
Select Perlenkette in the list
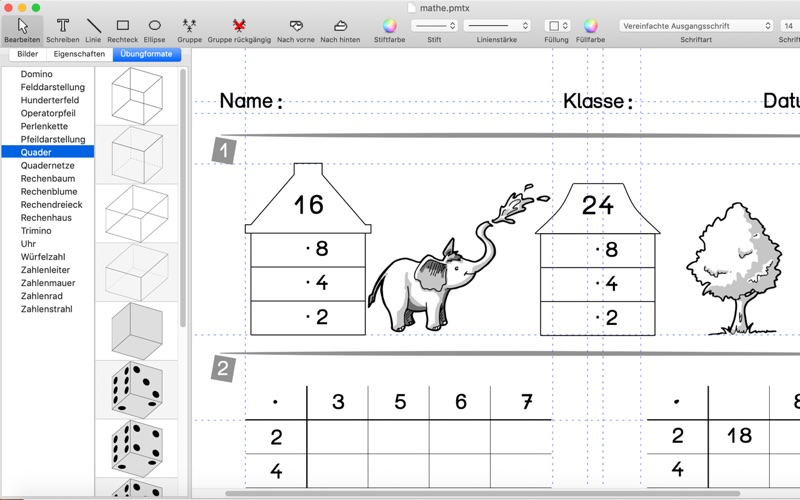tap(44, 126)
